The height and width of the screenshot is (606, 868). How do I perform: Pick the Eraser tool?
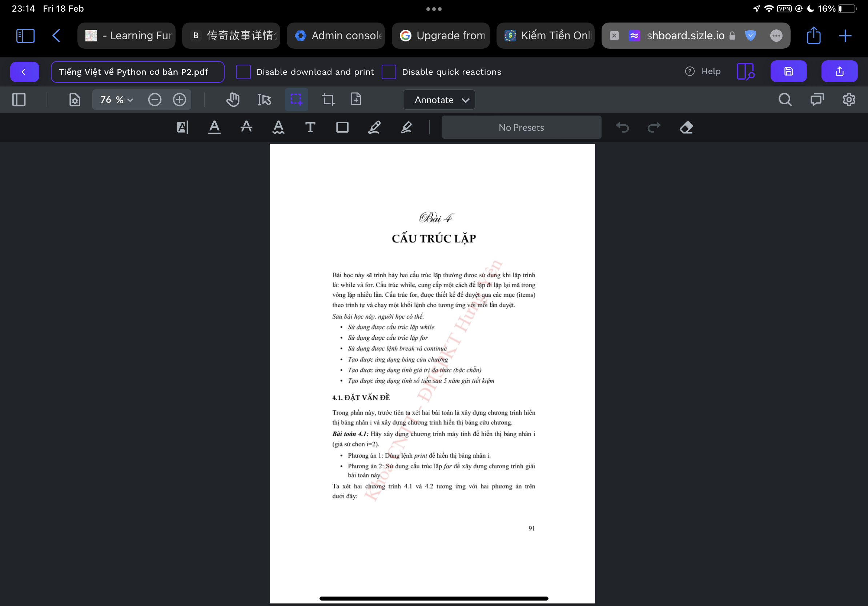click(x=686, y=128)
